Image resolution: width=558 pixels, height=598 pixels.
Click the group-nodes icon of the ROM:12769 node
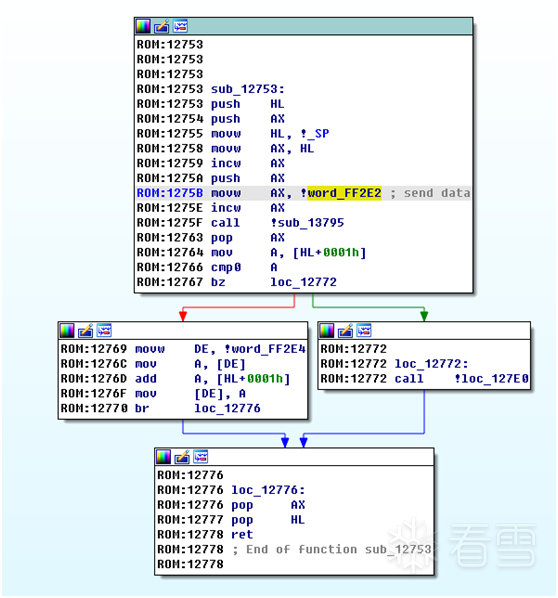click(x=104, y=331)
